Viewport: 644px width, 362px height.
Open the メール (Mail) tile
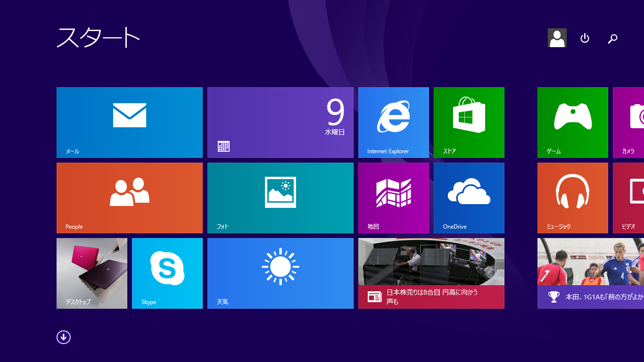[x=130, y=123]
